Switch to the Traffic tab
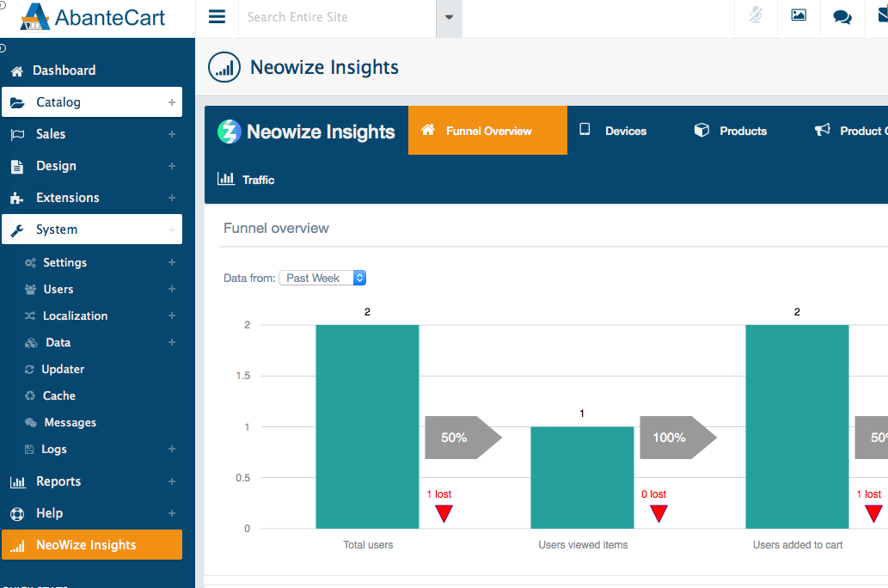Viewport: 888px width, 588px height. point(246,180)
